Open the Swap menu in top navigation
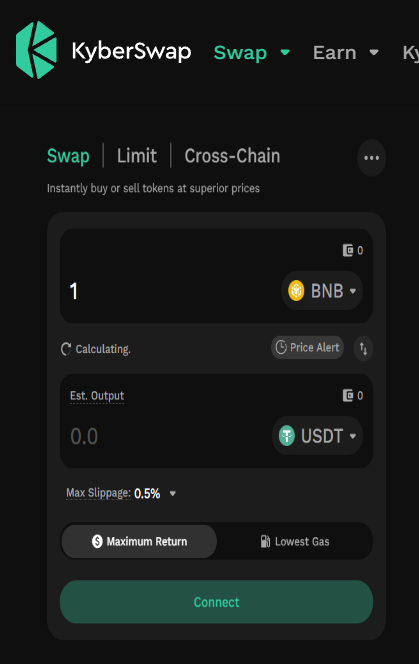The height and width of the screenshot is (664, 419). pyautogui.click(x=252, y=53)
